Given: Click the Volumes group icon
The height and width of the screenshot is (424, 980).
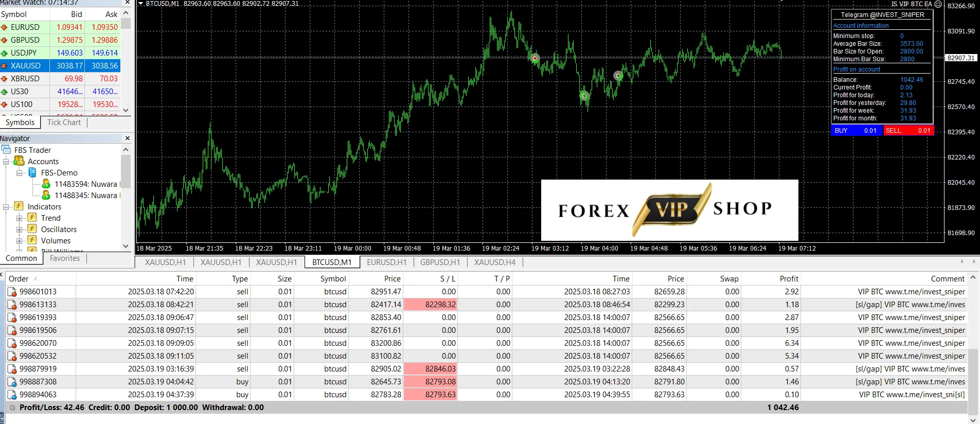Looking at the screenshot, I should pyautogui.click(x=32, y=240).
